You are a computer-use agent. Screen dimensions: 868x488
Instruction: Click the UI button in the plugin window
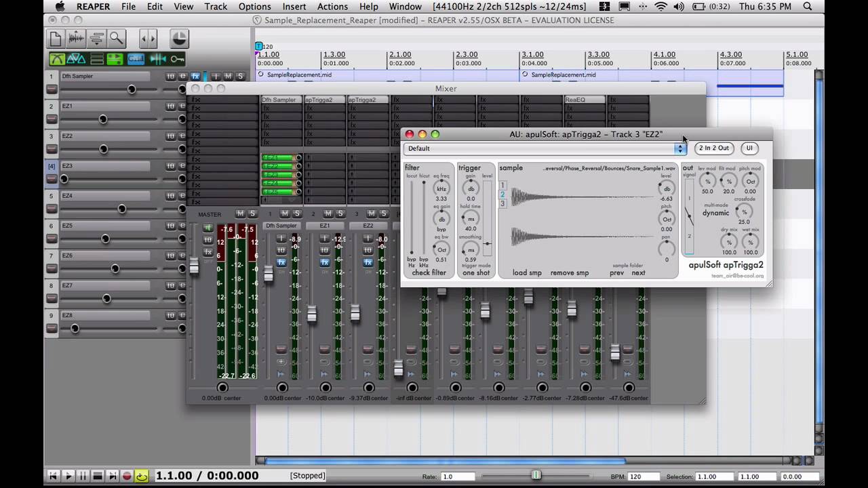point(749,148)
